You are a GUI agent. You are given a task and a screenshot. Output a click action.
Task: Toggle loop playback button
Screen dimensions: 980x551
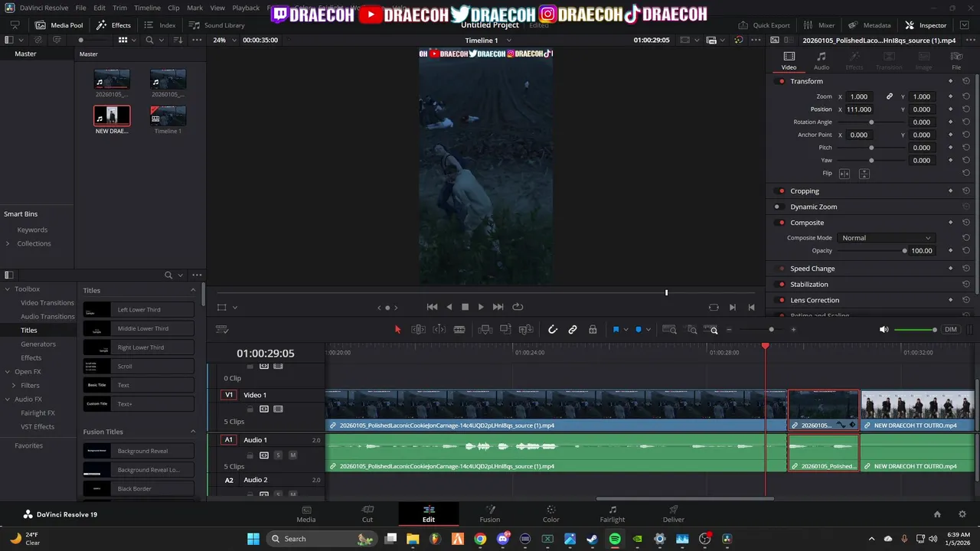(518, 307)
